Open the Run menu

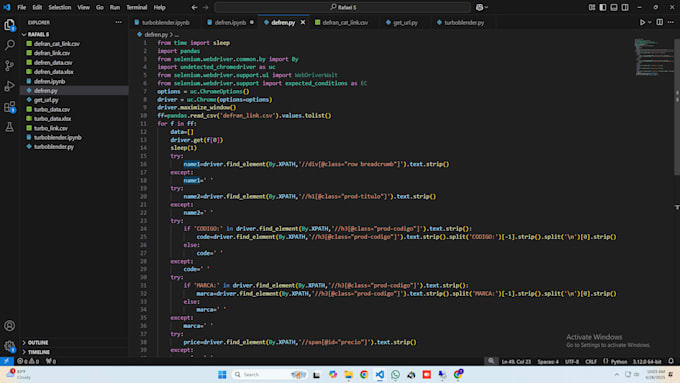coord(115,7)
